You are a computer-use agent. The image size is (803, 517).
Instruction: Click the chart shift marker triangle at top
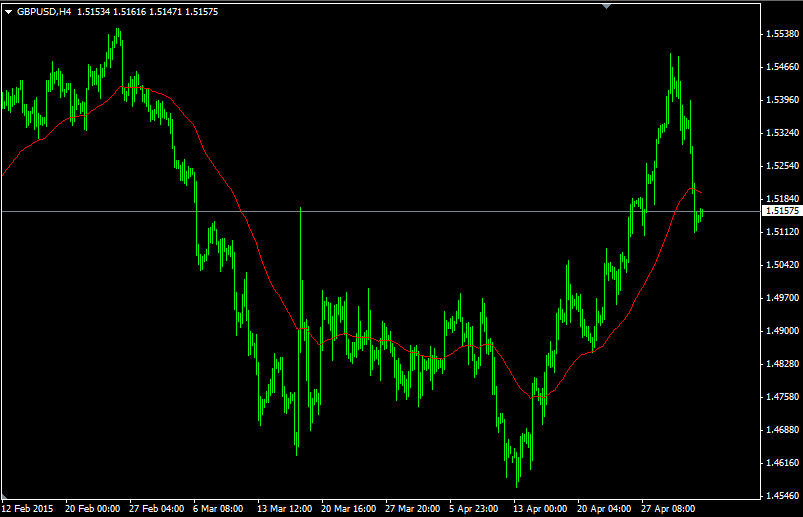click(606, 6)
